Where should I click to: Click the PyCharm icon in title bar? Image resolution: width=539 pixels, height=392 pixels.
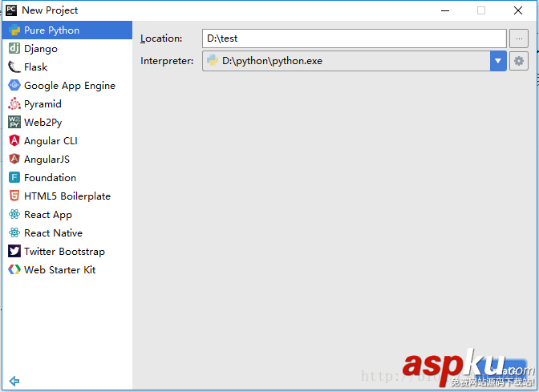[11, 10]
